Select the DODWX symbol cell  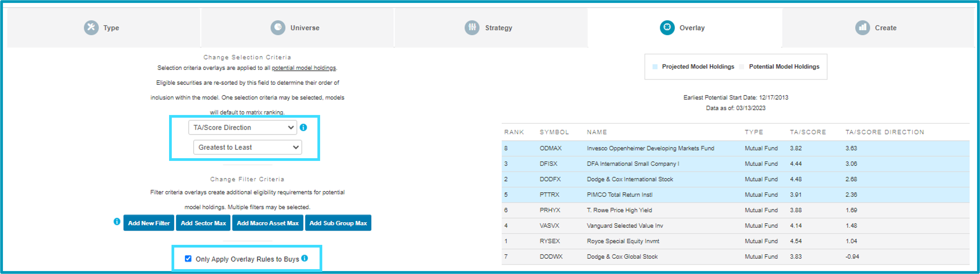(551, 256)
